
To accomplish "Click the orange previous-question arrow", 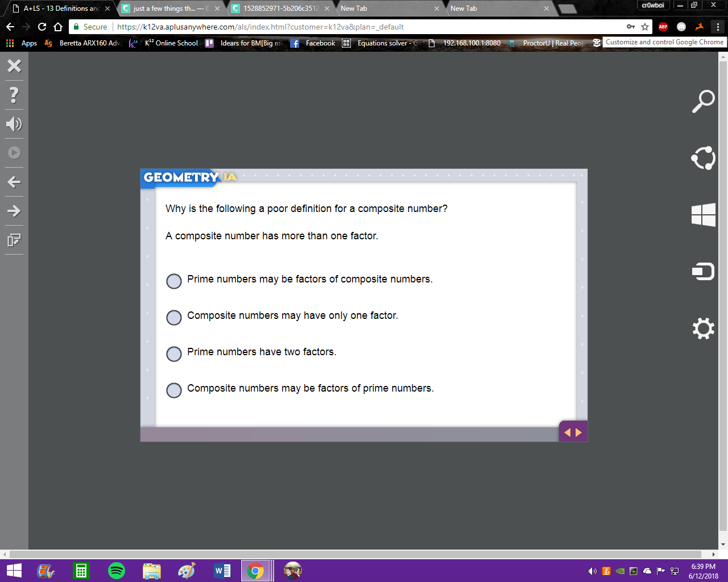I will tap(567, 433).
